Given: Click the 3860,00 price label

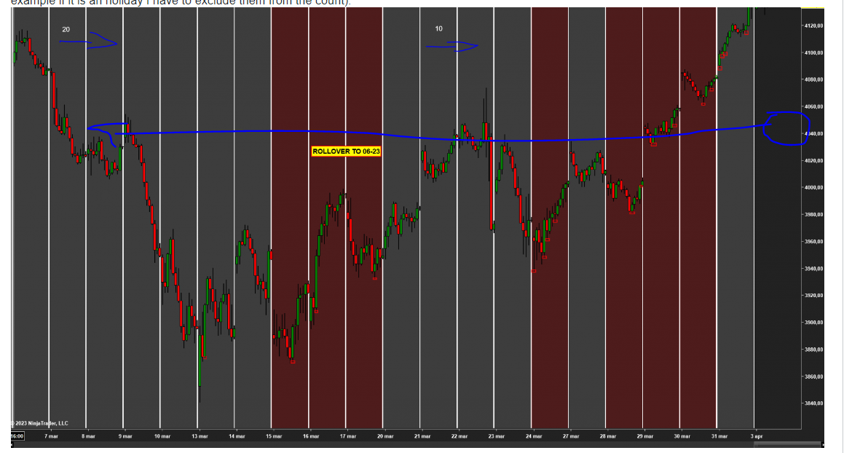Looking at the screenshot, I should 814,377.
